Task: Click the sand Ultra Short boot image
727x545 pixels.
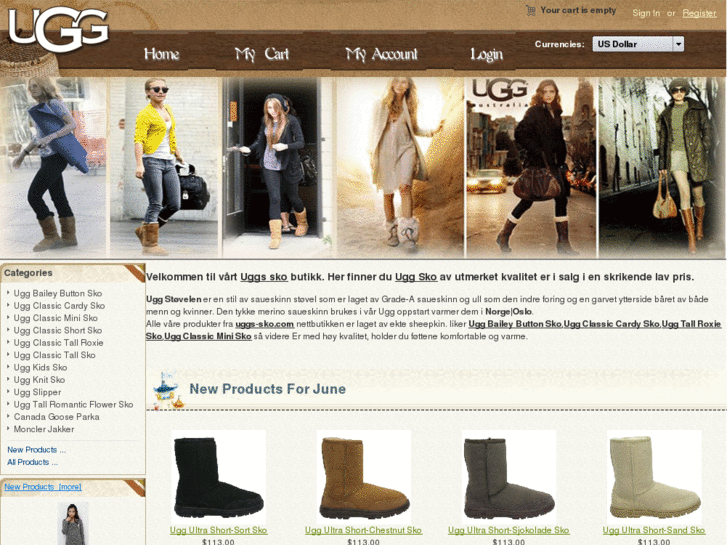Action: [x=654, y=477]
